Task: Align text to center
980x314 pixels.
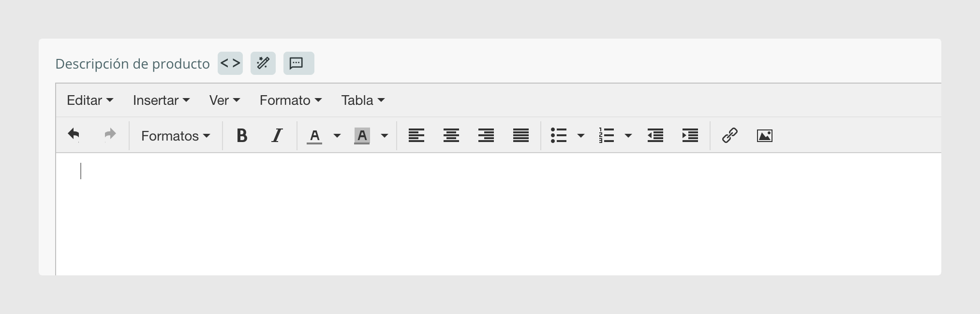Action: 451,136
